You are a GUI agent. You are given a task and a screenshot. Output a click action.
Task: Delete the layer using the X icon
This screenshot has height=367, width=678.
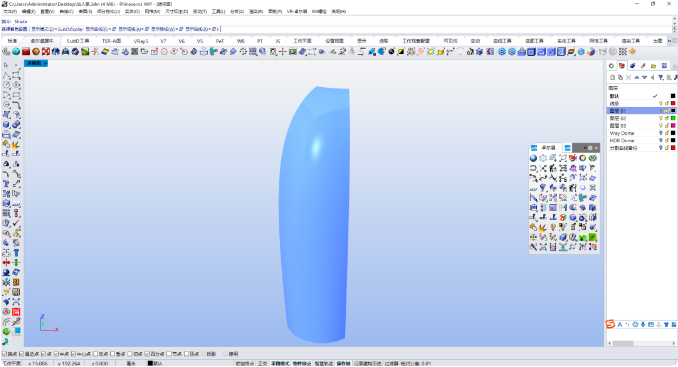click(629, 77)
